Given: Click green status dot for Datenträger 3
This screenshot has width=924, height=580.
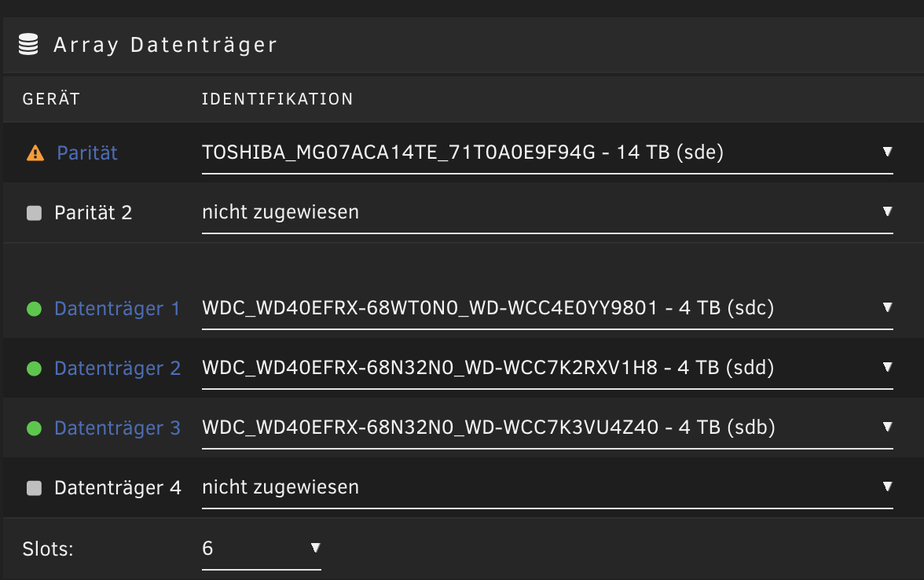Looking at the screenshot, I should click(x=35, y=428).
